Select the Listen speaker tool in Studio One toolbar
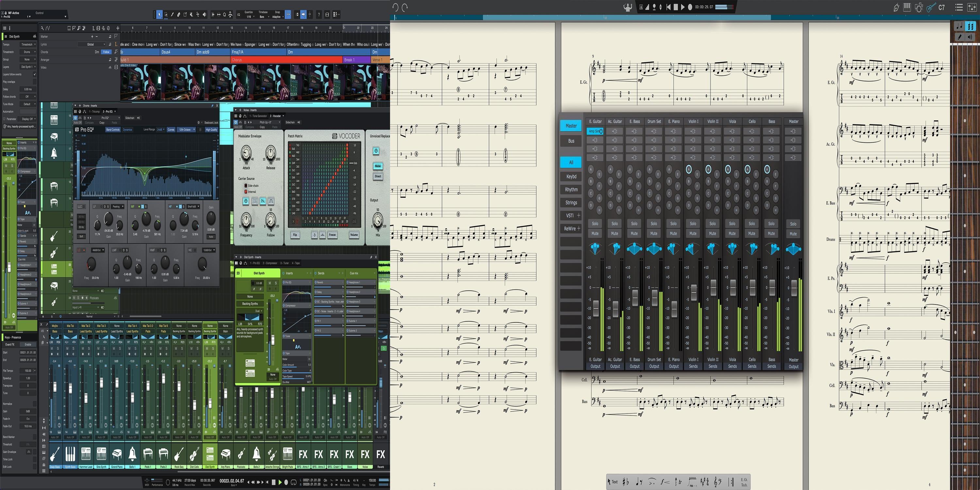Screen dimensions: 980x490 pos(205,14)
